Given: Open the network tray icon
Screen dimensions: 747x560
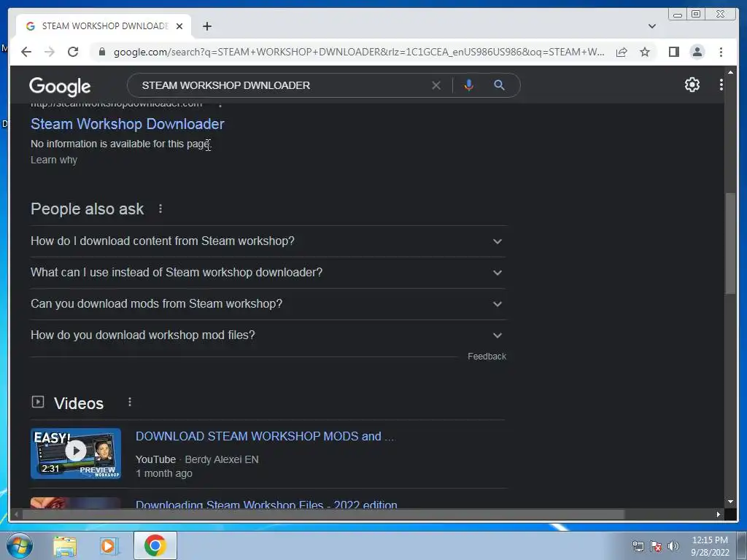Looking at the screenshot, I should (x=638, y=546).
